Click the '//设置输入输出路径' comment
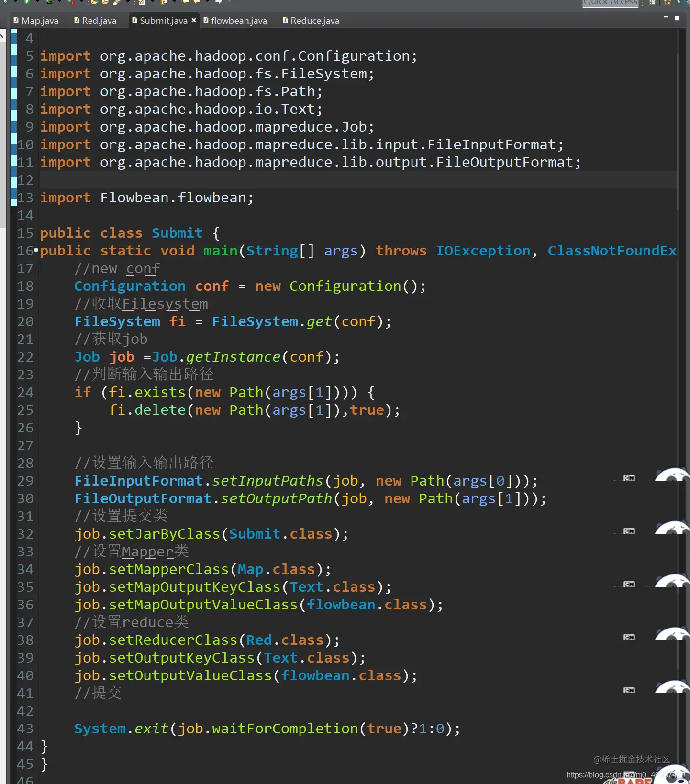Viewport: 690px width, 784px height. click(x=144, y=463)
